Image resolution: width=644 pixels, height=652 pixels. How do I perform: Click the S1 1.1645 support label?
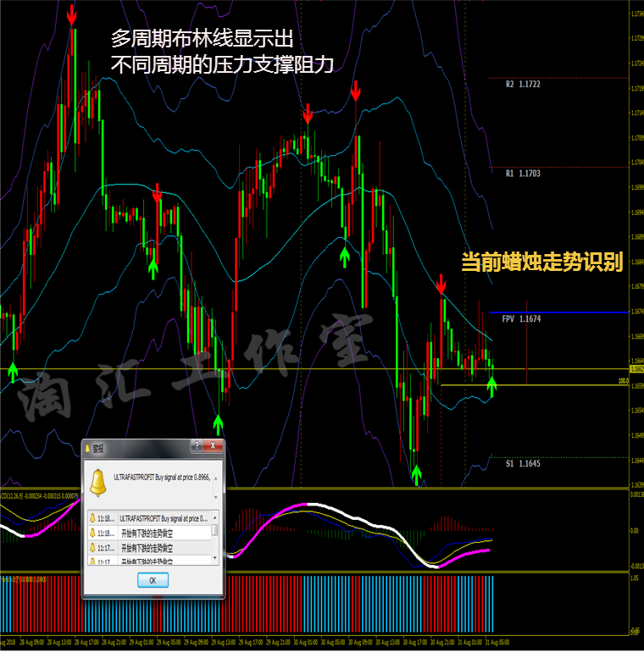(x=523, y=464)
